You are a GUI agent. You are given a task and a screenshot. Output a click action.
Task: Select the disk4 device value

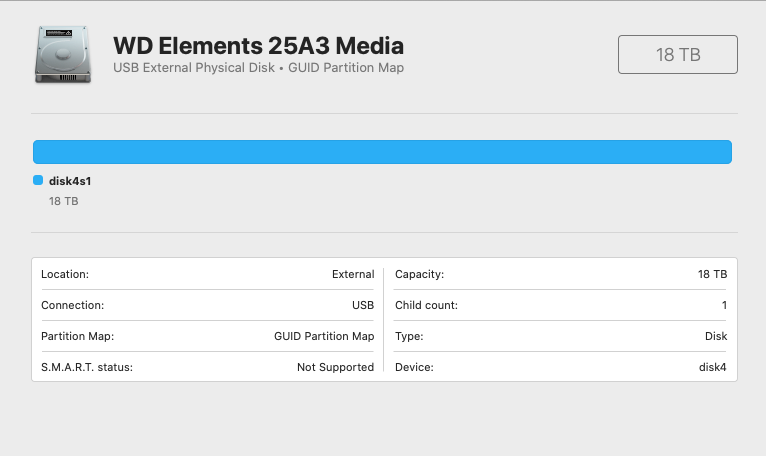[x=713, y=367]
